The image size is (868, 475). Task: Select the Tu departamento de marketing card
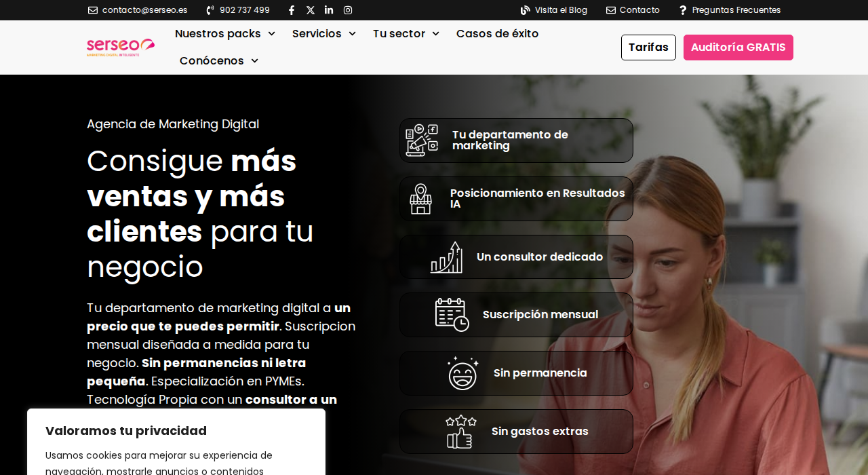point(516,140)
